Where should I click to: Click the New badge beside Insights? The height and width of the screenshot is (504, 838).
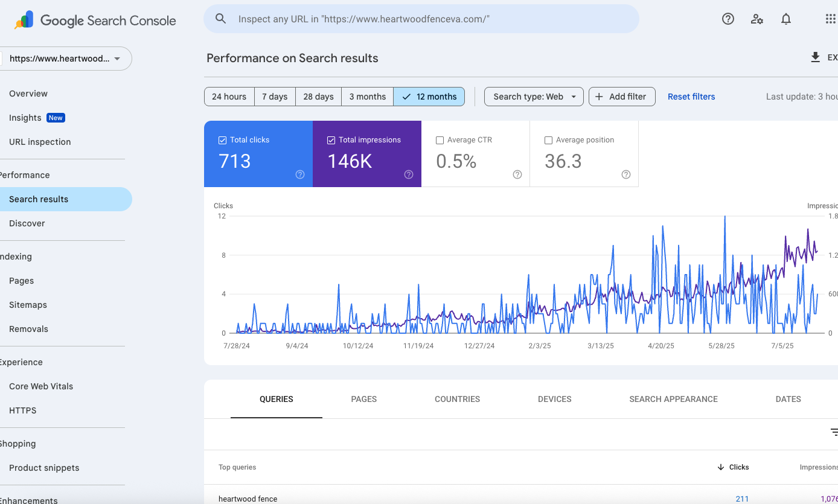point(56,118)
